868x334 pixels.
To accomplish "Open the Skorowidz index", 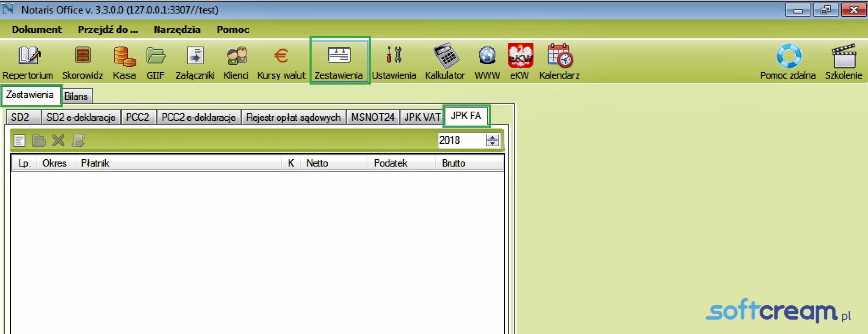I will 83,63.
